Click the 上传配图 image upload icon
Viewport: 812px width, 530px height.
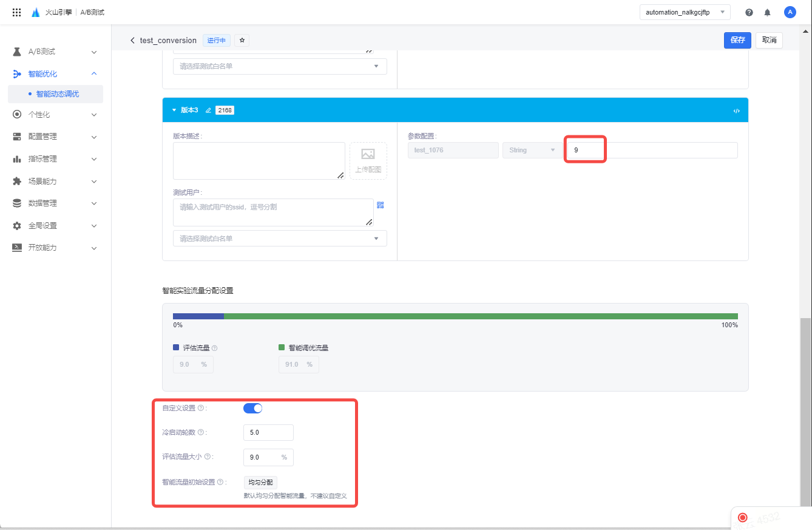[368, 154]
